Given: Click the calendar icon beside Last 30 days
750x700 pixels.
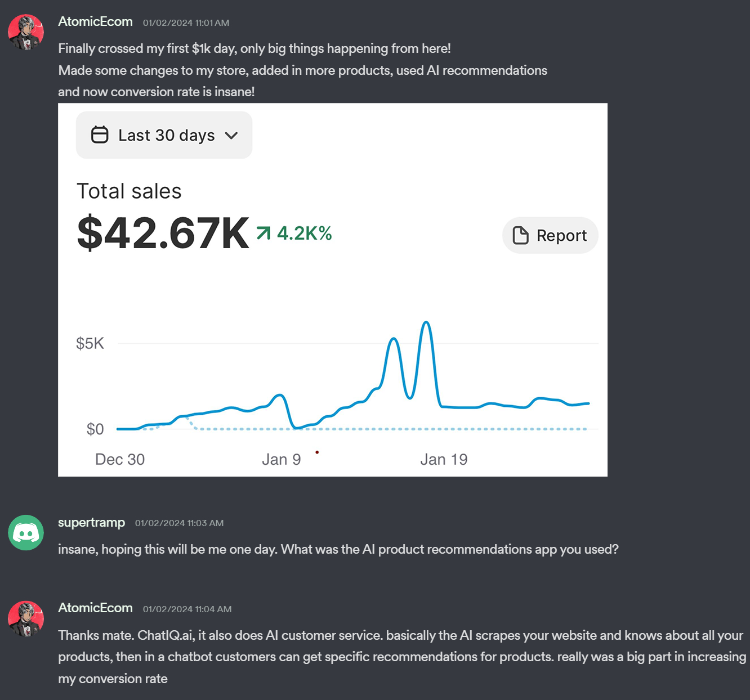Looking at the screenshot, I should coord(100,135).
